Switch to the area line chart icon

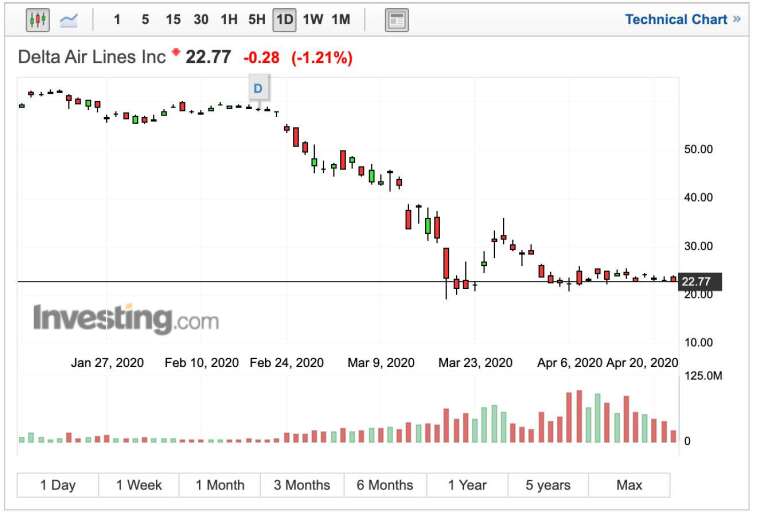click(x=68, y=20)
